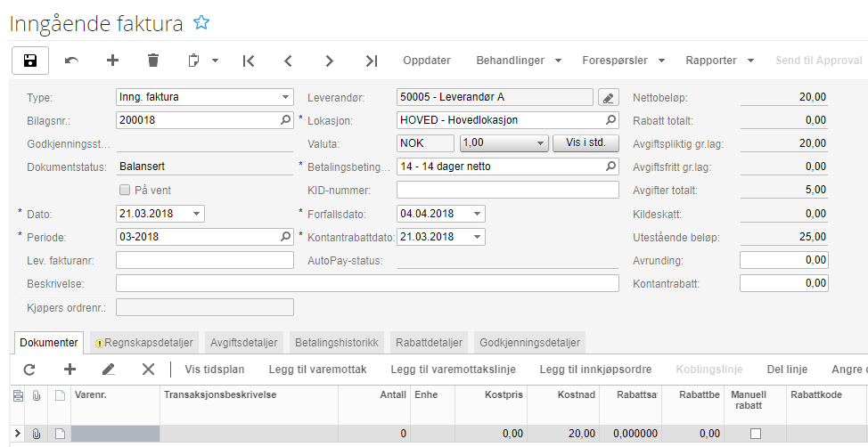Image resolution: width=868 pixels, height=447 pixels.
Task: Click Vis tidsplan
Action: pyautogui.click(x=214, y=369)
